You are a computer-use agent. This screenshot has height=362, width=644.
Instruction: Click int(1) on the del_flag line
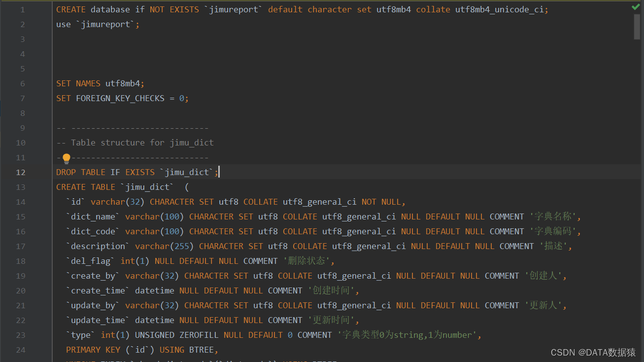[135, 261]
